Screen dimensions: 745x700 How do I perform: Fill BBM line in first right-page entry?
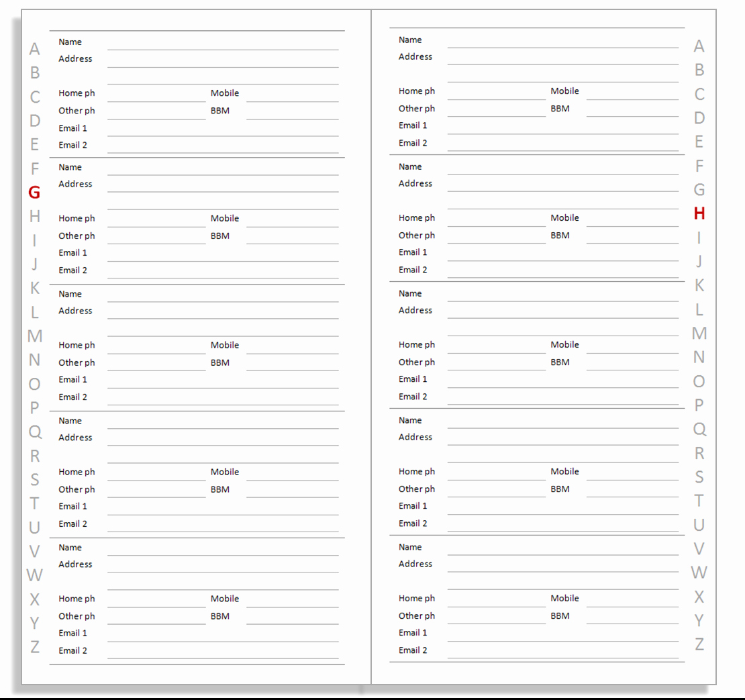click(632, 111)
